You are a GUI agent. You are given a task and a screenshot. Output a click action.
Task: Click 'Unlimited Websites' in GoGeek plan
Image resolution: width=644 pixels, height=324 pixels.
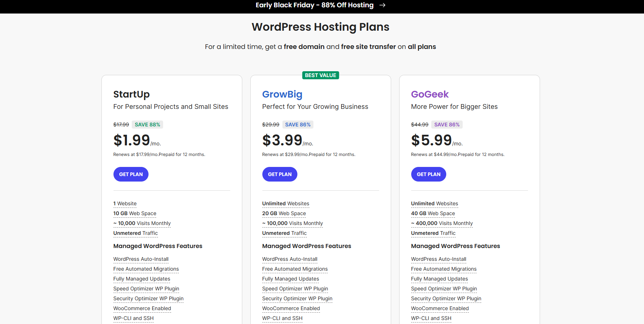[435, 203]
